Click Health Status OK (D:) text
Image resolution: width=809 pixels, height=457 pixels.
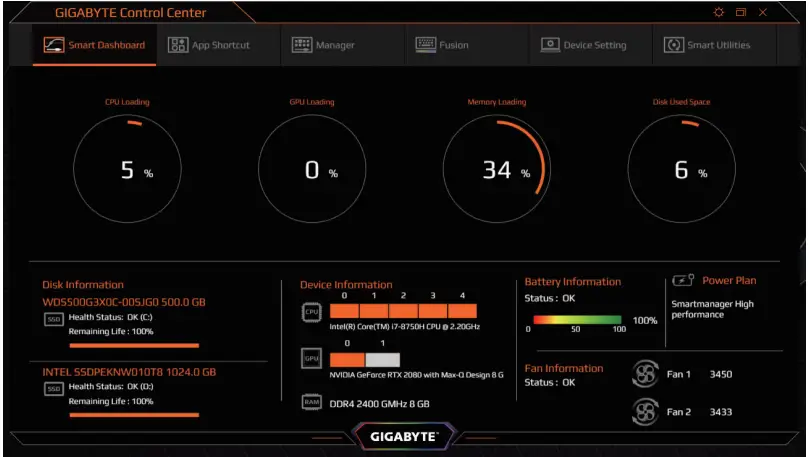(x=111, y=386)
